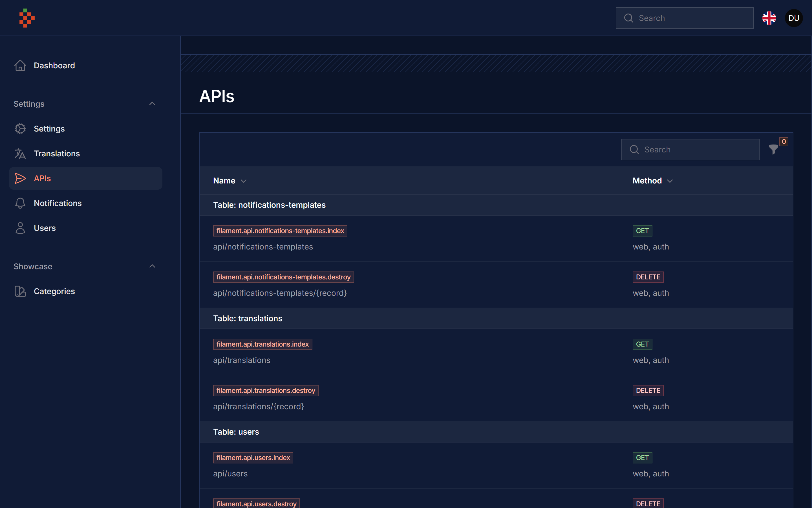Collapse the Settings sidebar group
Screen dimensions: 812x508
coord(152,104)
